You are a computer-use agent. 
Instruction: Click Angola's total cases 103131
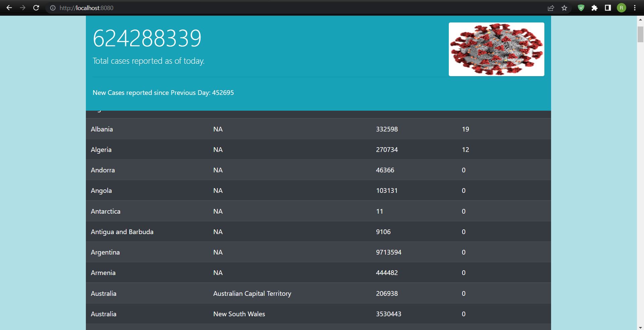387,190
